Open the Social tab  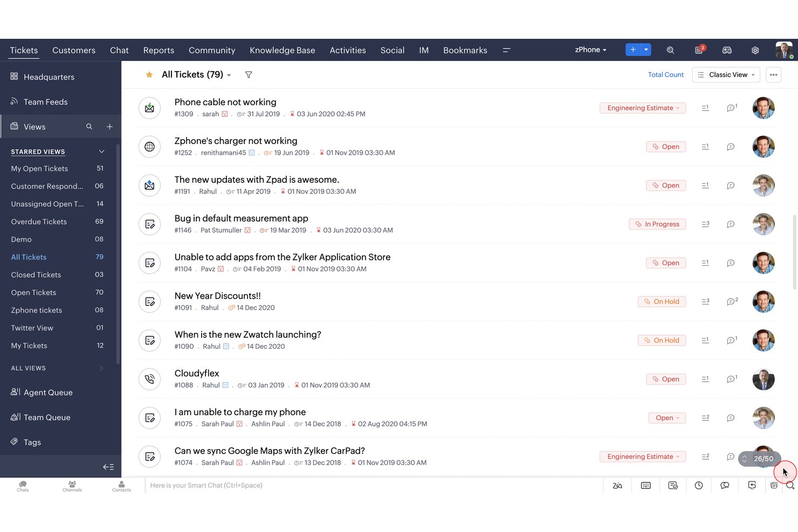click(393, 50)
